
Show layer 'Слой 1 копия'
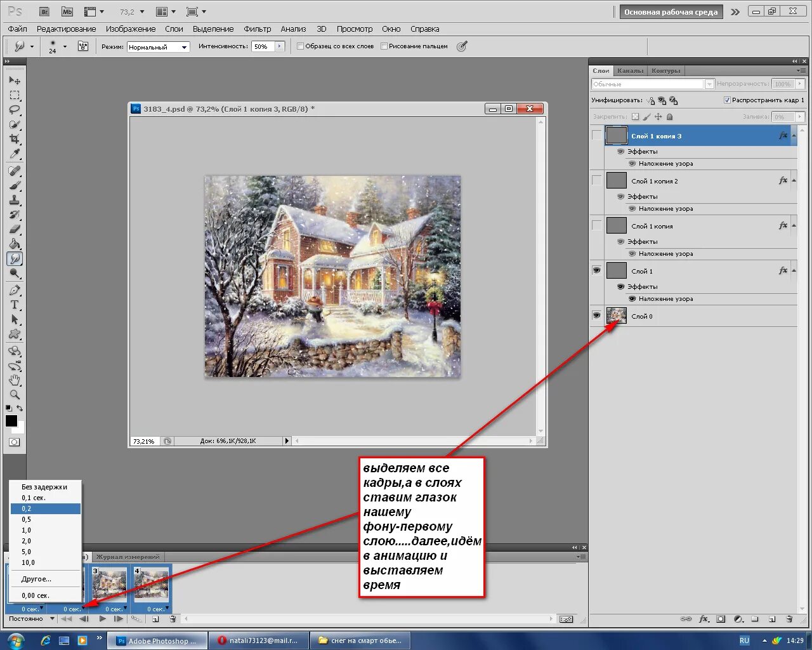[x=596, y=225]
